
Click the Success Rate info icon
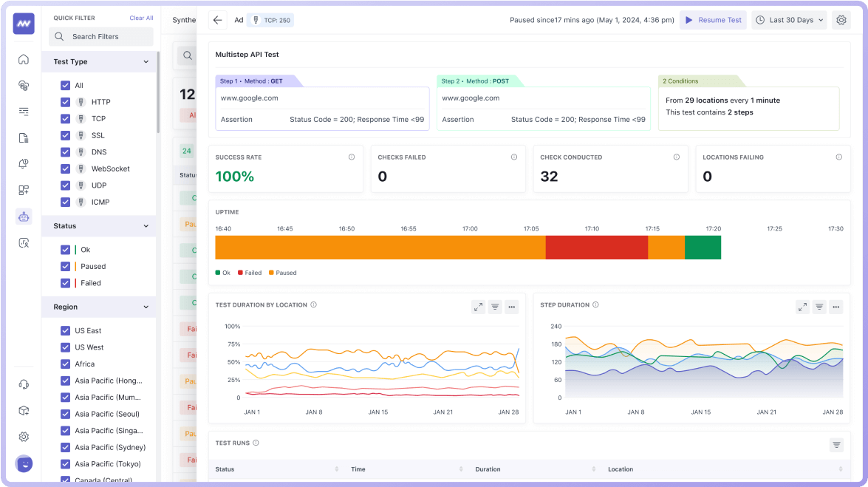tap(351, 157)
